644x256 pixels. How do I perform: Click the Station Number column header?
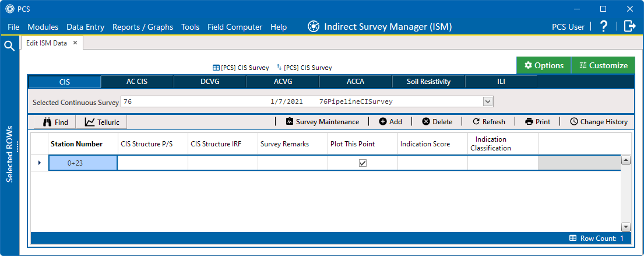pos(83,144)
